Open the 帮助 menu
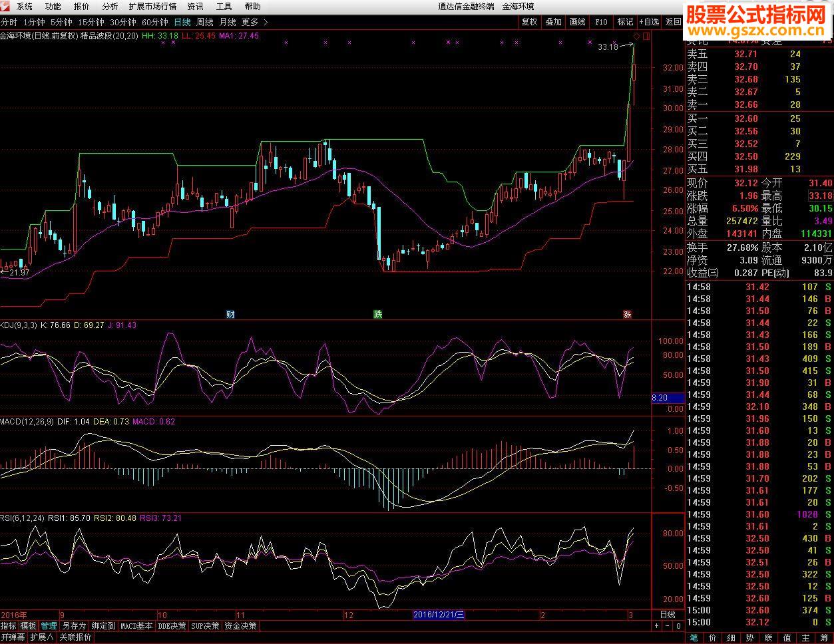834x644 pixels. (252, 6)
